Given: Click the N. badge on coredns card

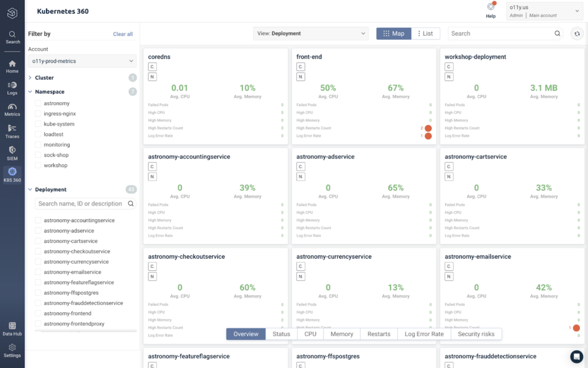Looking at the screenshot, I should (152, 77).
